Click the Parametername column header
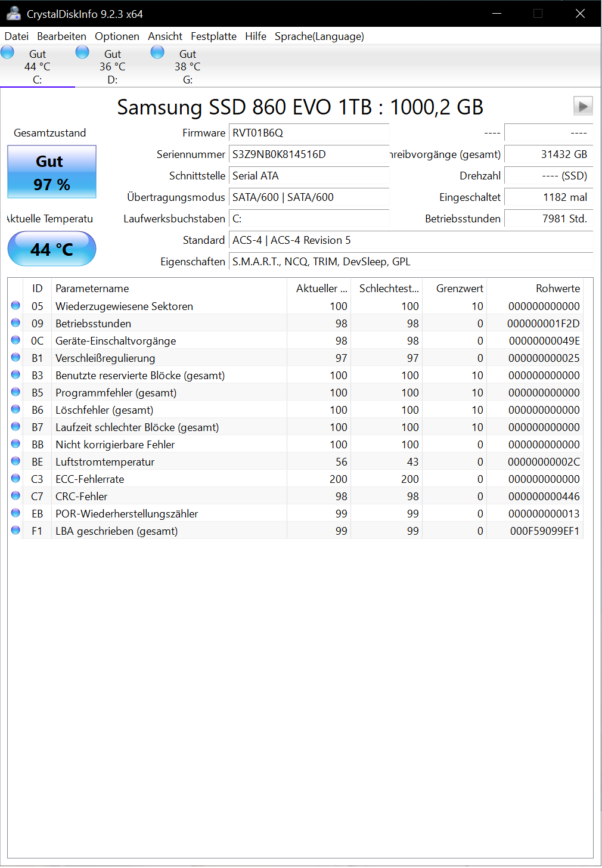The image size is (602, 868). pos(169,288)
